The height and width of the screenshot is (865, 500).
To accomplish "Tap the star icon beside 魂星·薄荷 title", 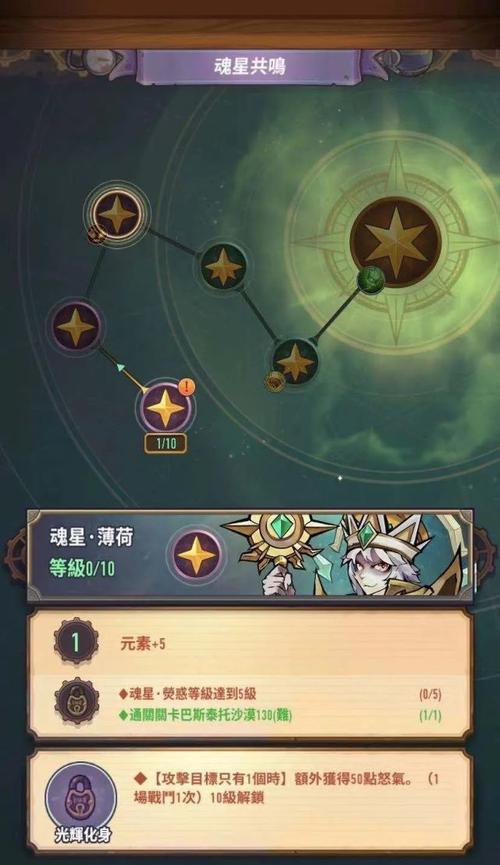I will point(196,554).
